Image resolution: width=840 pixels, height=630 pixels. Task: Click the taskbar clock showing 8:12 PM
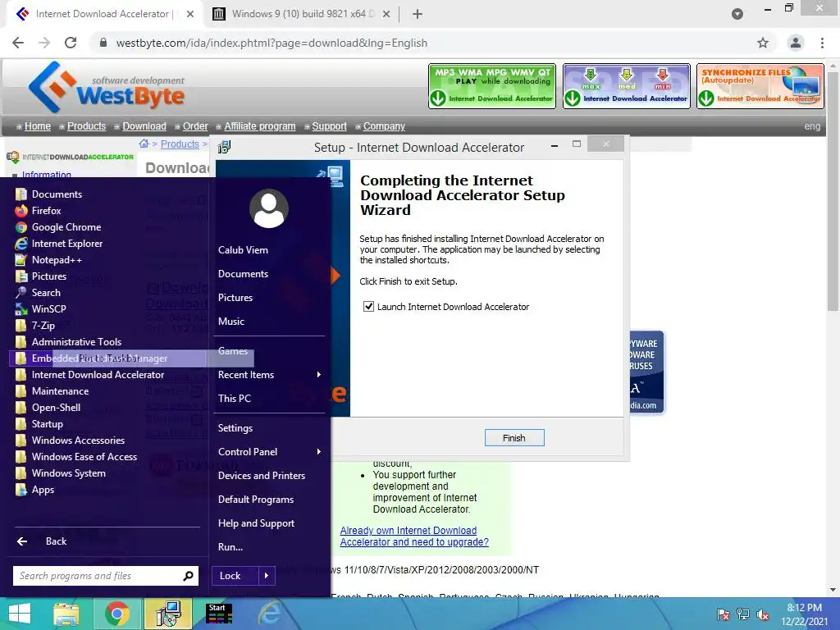pos(804,614)
